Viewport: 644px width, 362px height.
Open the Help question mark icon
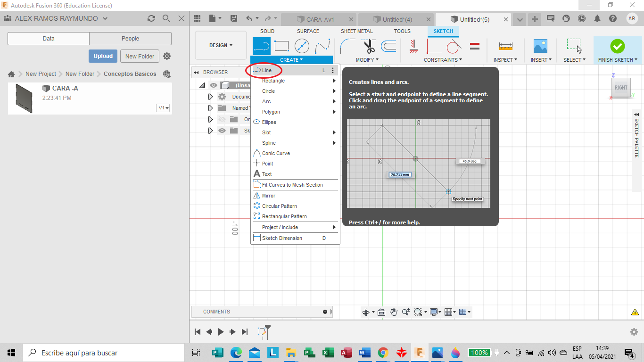point(612,19)
